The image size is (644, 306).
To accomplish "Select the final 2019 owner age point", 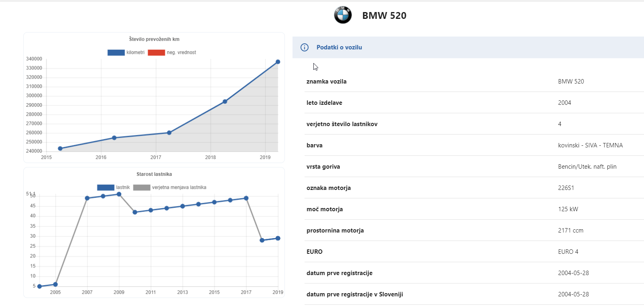I will (278, 239).
